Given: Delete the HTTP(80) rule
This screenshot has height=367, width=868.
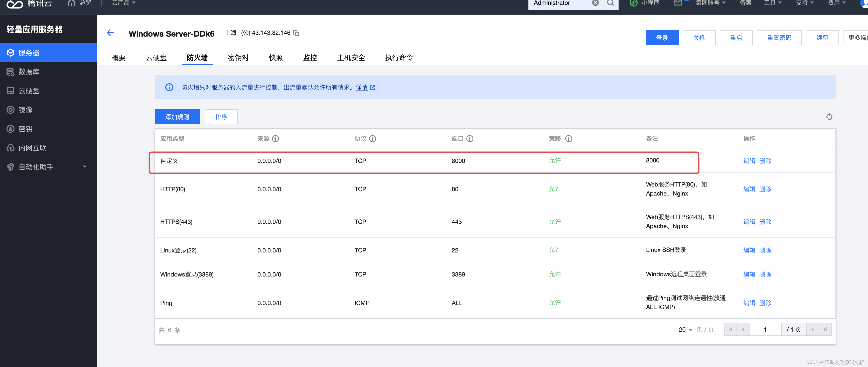Looking at the screenshot, I should coord(765,189).
